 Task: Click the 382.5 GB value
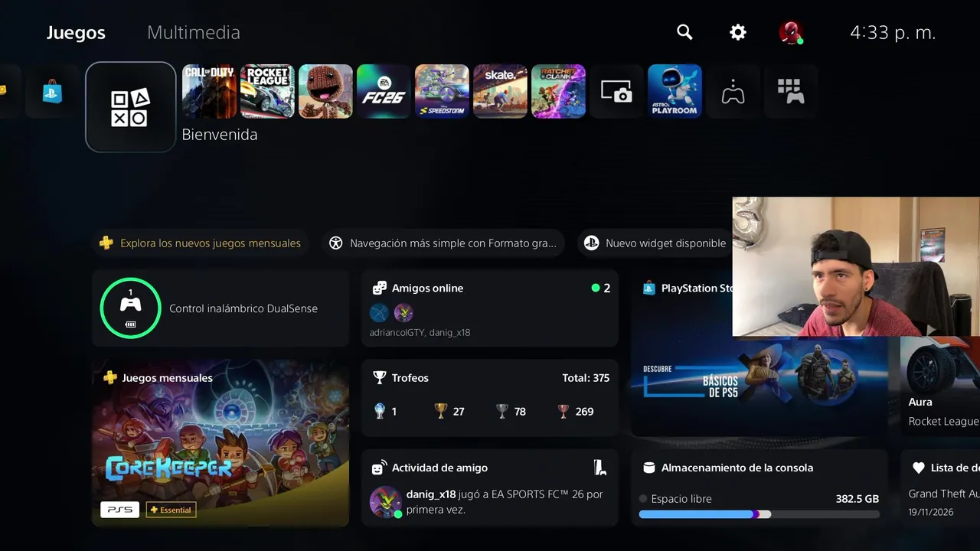pos(857,499)
